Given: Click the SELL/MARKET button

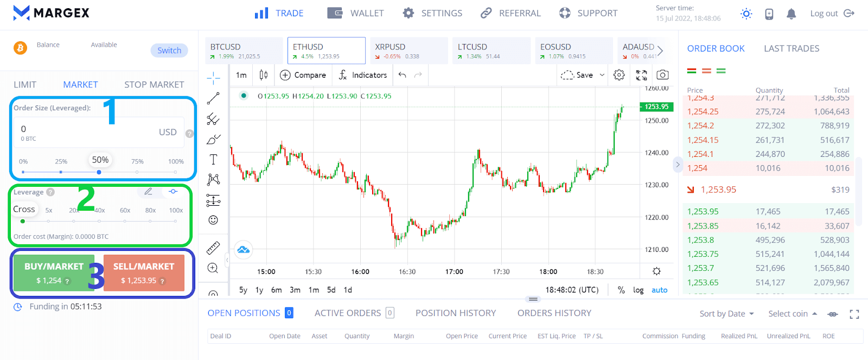Looking at the screenshot, I should point(144,273).
